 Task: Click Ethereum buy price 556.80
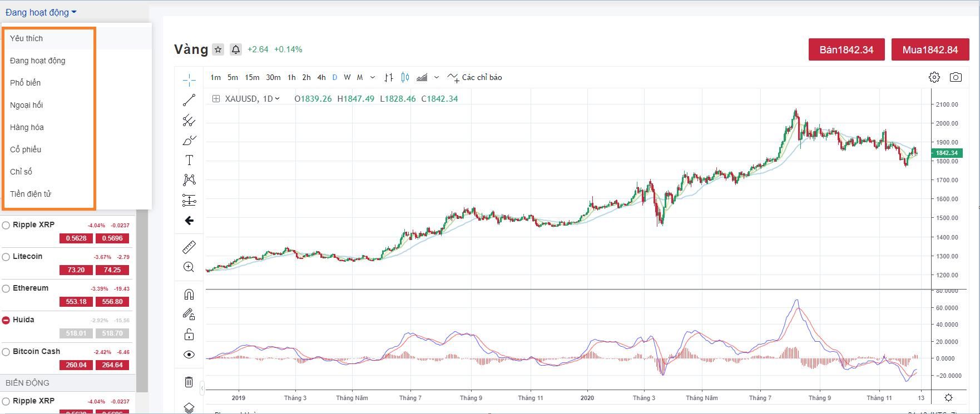click(x=112, y=302)
